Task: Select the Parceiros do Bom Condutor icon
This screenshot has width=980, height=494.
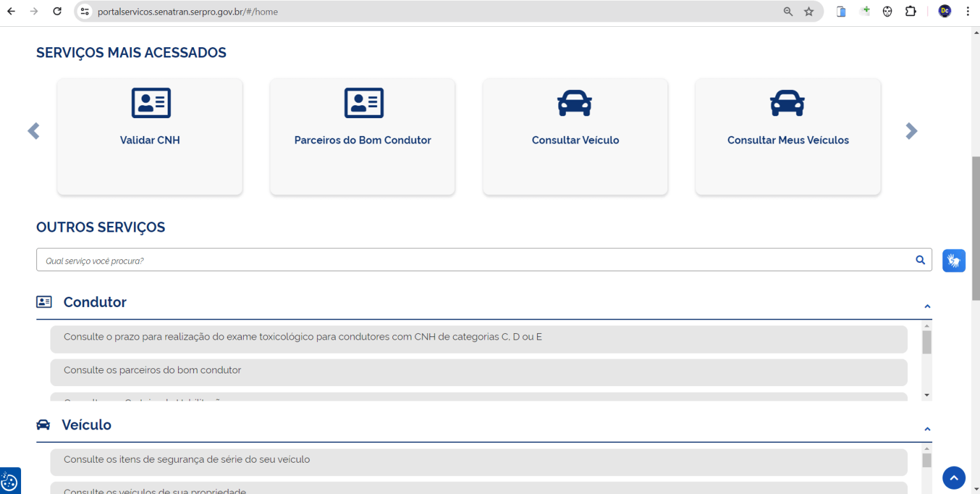Action: pyautogui.click(x=362, y=102)
